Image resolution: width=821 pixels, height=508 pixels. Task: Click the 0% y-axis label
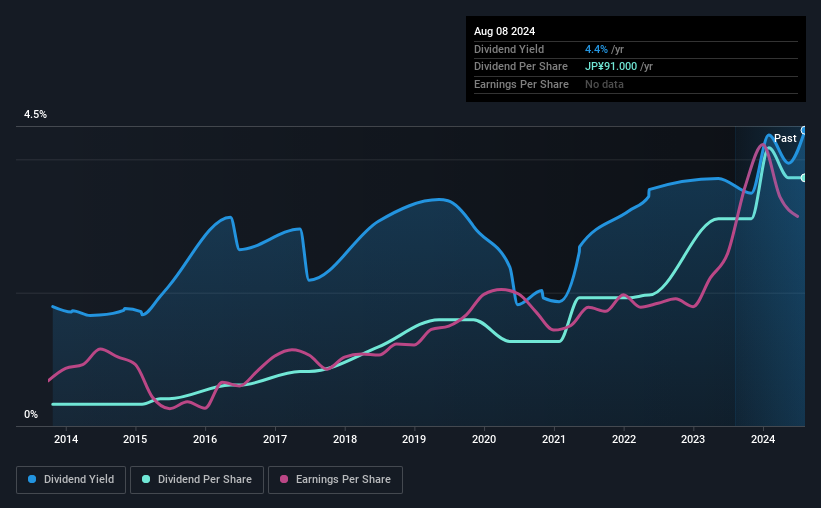coord(31,414)
